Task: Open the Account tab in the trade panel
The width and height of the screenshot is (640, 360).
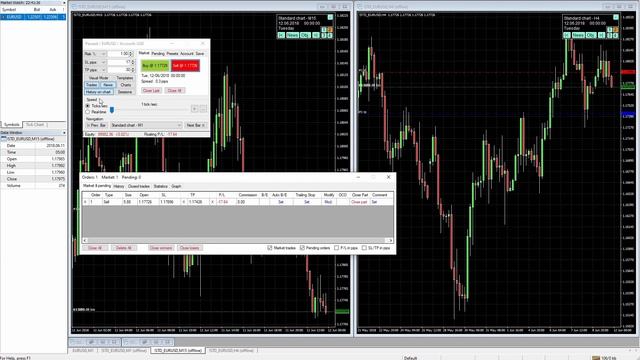Action: [187, 53]
